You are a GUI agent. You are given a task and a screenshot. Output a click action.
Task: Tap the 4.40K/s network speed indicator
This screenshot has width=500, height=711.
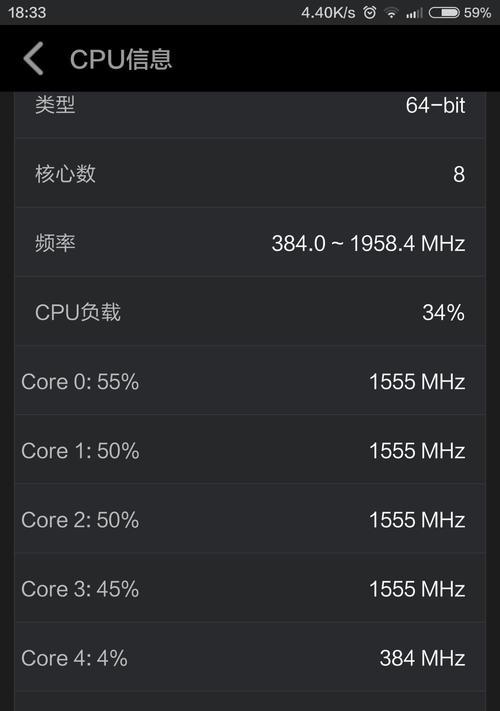[x=328, y=13]
